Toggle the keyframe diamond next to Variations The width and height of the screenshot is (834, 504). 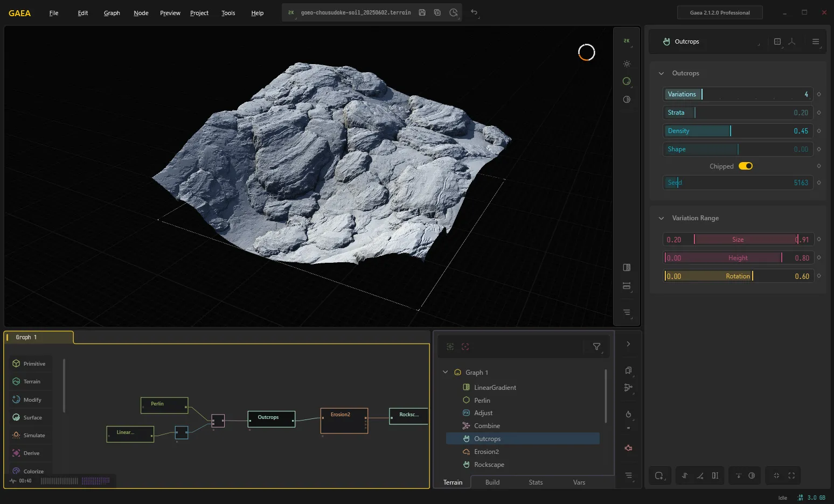point(819,94)
